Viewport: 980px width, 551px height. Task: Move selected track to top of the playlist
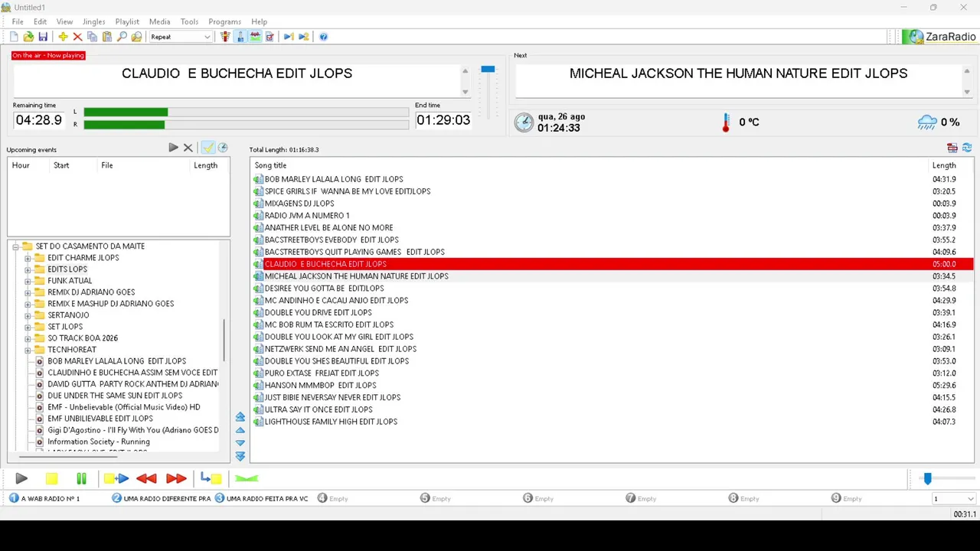point(240,417)
